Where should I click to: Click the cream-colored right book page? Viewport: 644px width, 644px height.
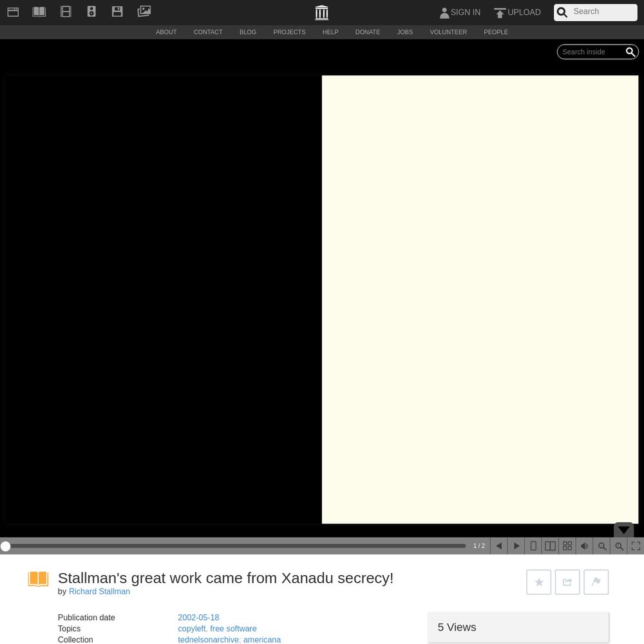coord(480,299)
